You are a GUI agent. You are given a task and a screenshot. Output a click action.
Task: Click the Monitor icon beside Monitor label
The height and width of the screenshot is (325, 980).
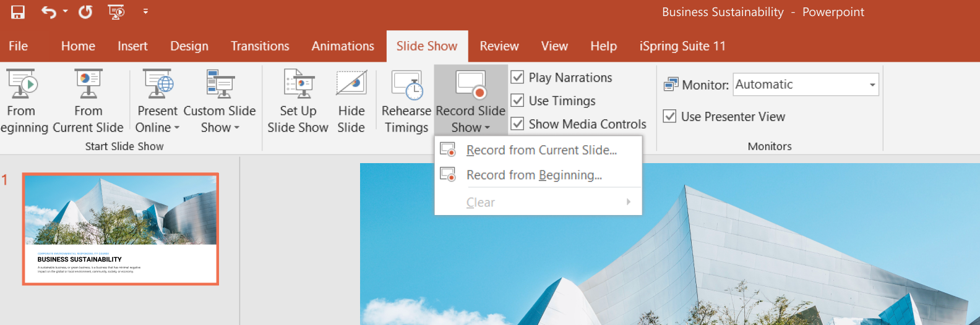(x=671, y=85)
